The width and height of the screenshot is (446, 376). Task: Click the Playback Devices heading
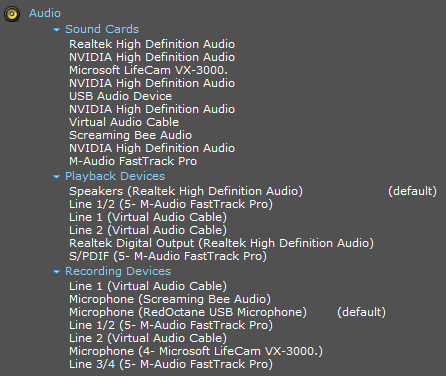click(x=115, y=176)
